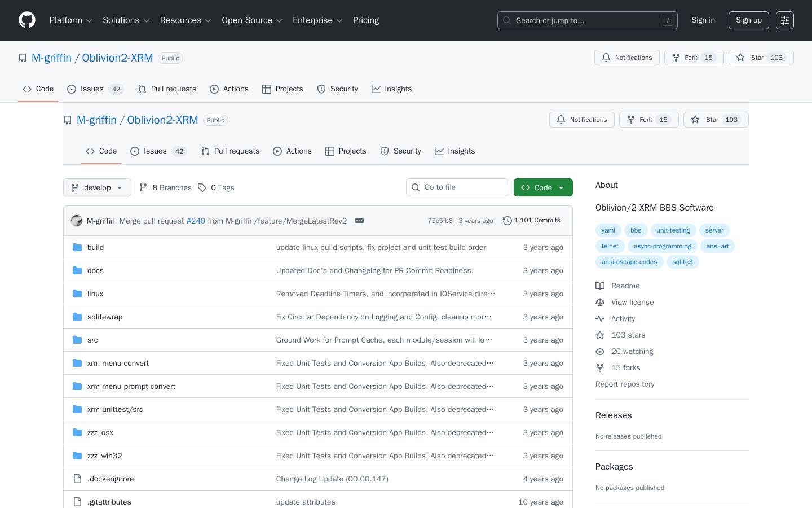
Task: Focus the Go to file input
Action: [x=457, y=187]
